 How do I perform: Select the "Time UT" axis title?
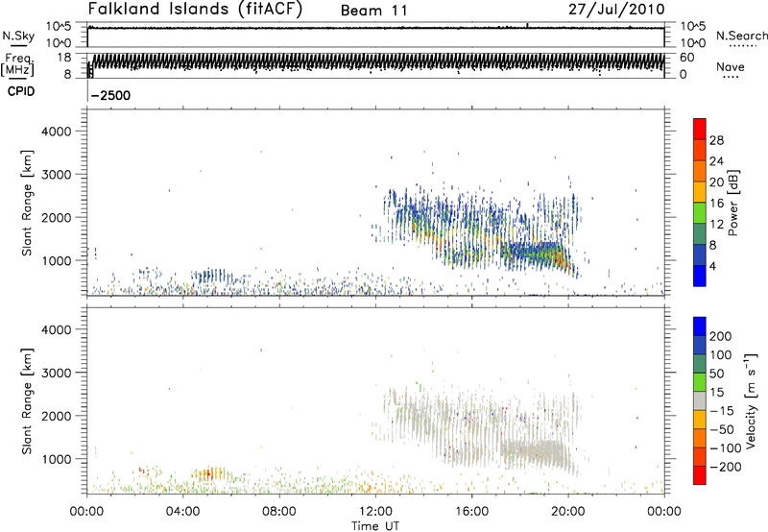coord(375,526)
